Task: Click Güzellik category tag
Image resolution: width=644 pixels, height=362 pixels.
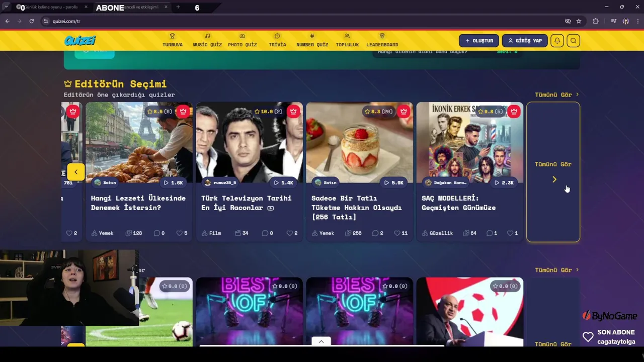Action: pyautogui.click(x=438, y=233)
